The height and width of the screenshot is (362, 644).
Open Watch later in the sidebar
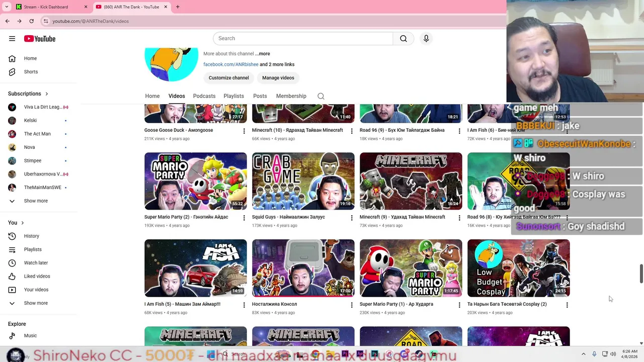(39, 263)
